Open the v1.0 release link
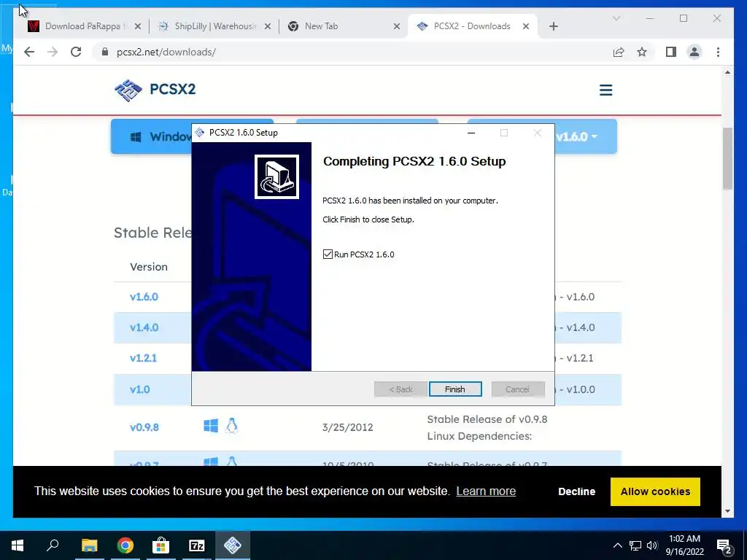Image resolution: width=747 pixels, height=560 pixels. click(139, 389)
